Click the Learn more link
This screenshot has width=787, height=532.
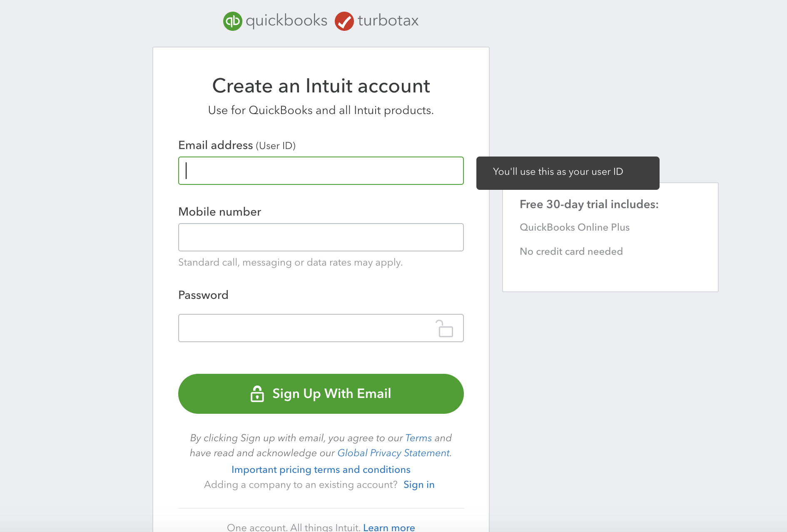click(x=388, y=527)
